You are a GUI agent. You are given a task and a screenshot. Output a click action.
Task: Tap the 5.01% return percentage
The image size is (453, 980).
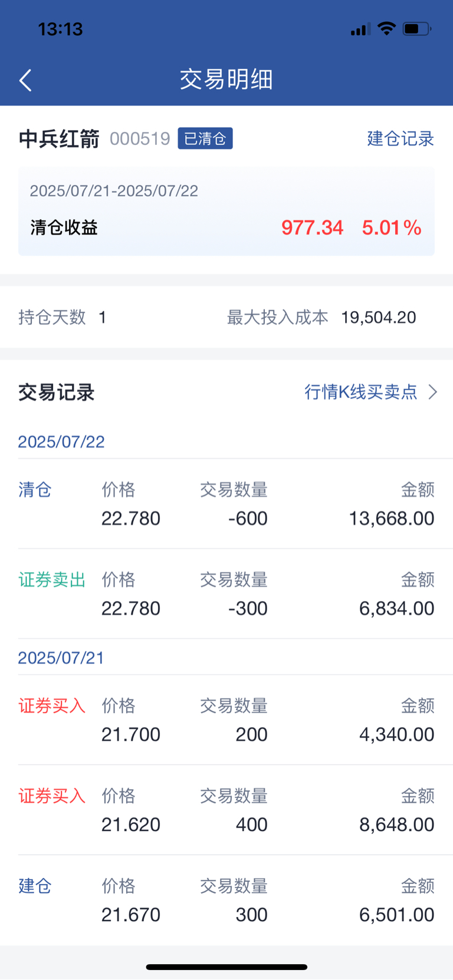point(392,227)
